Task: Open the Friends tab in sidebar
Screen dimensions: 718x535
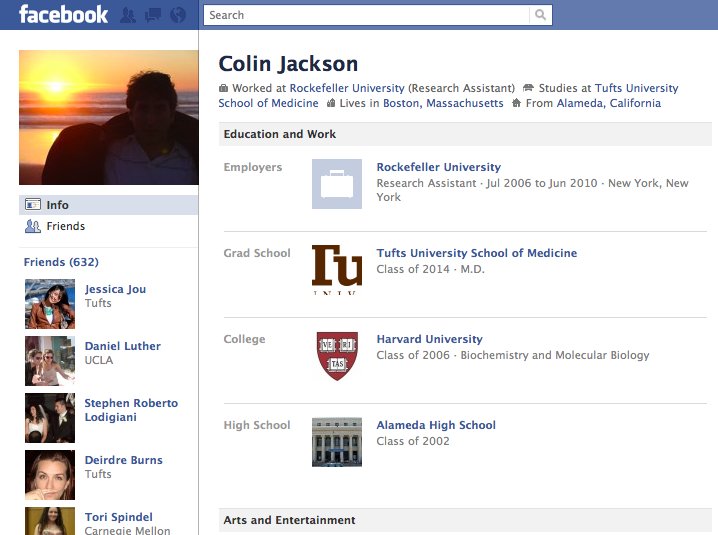Action: (x=66, y=226)
